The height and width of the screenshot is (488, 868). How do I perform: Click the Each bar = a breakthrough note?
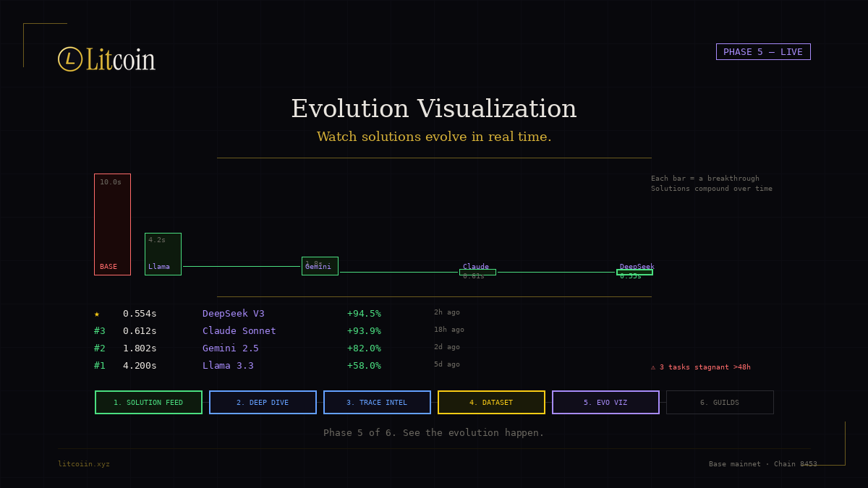point(705,179)
